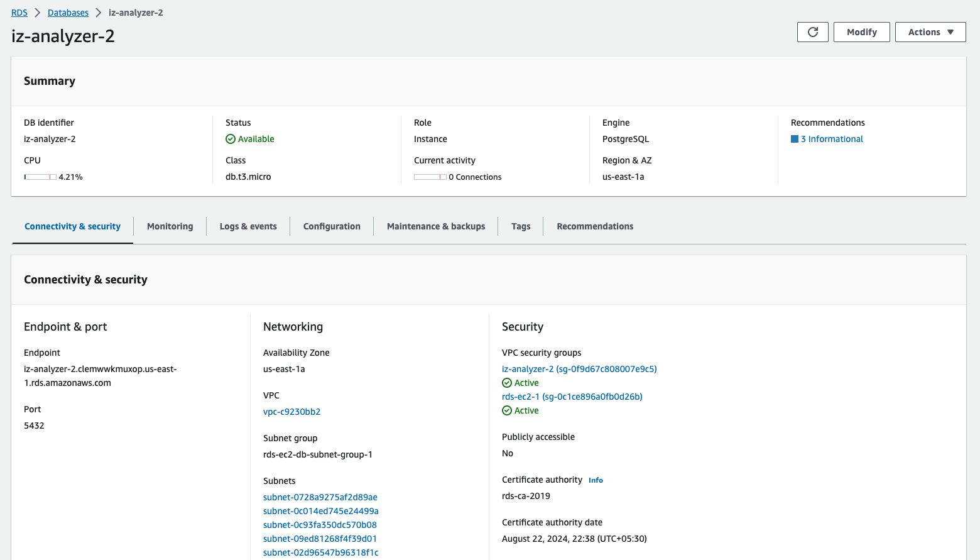980x560 pixels.
Task: Click the class value db.t3.micro
Action: click(x=248, y=177)
